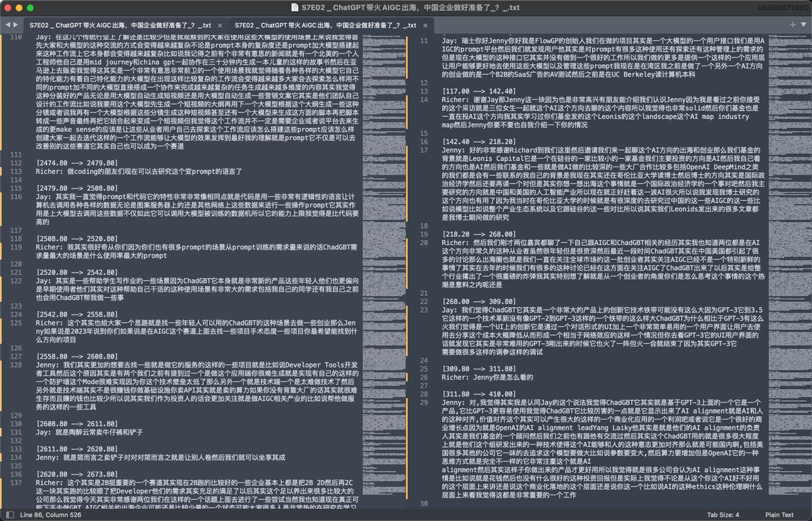The height and width of the screenshot is (521, 812).
Task: Select the right pane S7E02 tab
Action: click(x=332, y=24)
